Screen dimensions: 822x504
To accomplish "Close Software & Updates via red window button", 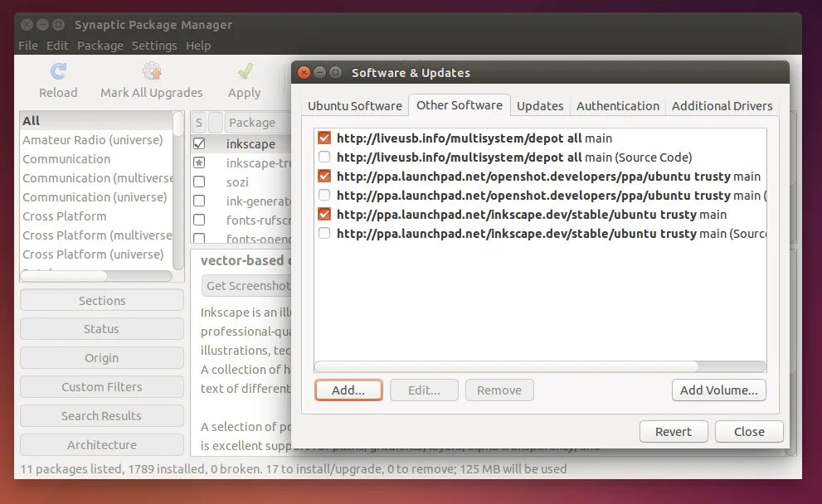I will point(304,72).
